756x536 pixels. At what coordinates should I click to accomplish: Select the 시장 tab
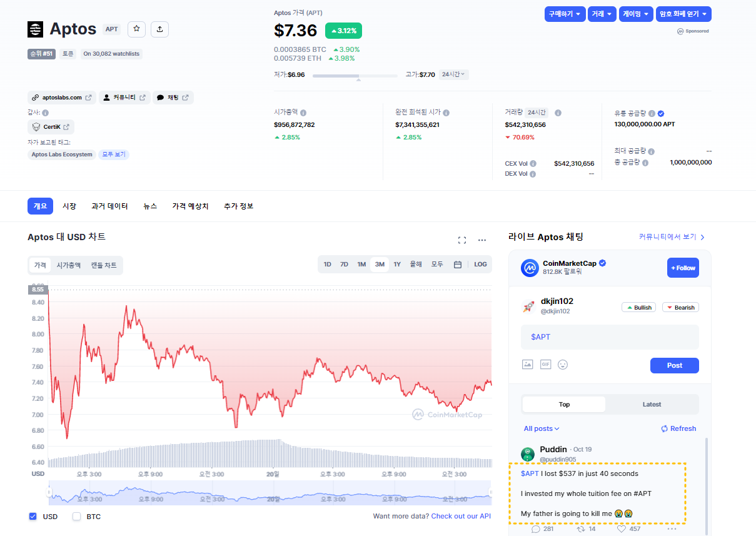tap(69, 206)
